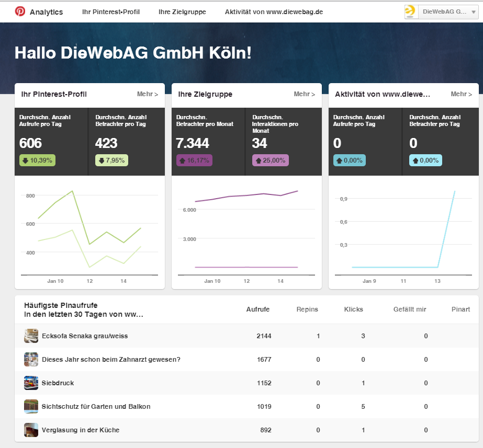The width and height of the screenshot is (483, 448).
Task: Open Aktivität von www.diewebag.de menu item
Action: tap(274, 12)
